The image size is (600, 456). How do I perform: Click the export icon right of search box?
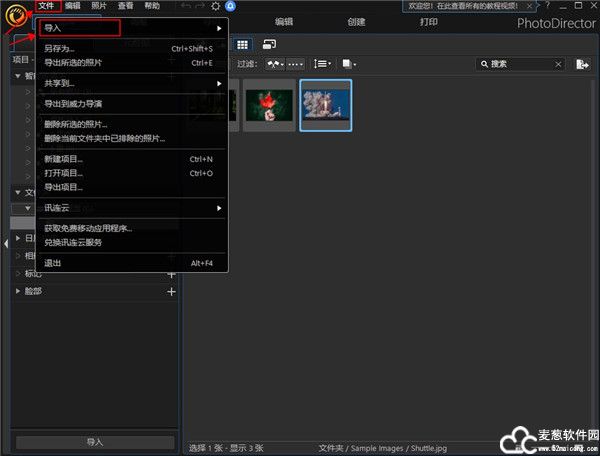coord(583,64)
